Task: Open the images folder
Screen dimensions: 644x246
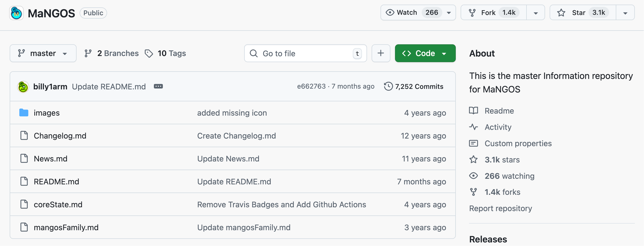Action: click(x=47, y=113)
